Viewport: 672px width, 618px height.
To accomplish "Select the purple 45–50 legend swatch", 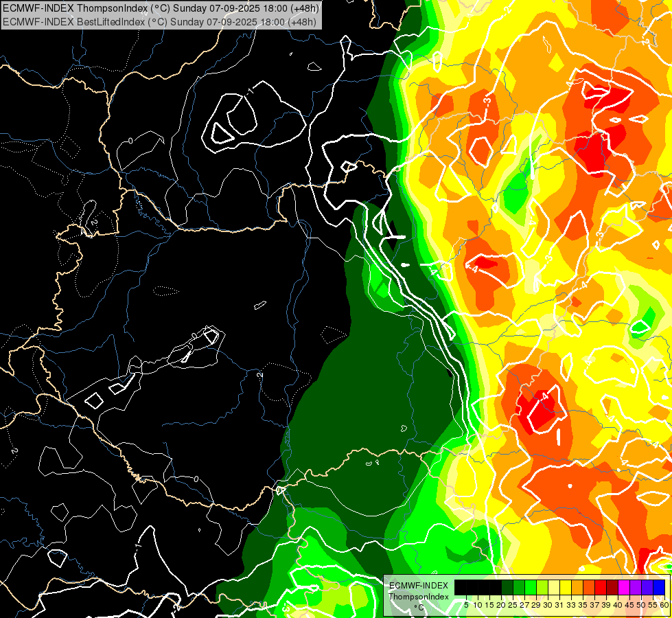I will 636,587.
